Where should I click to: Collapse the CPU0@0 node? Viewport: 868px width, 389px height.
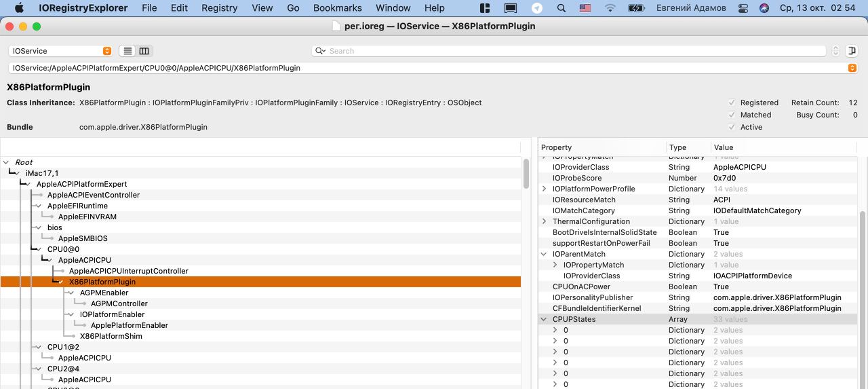[x=40, y=249]
